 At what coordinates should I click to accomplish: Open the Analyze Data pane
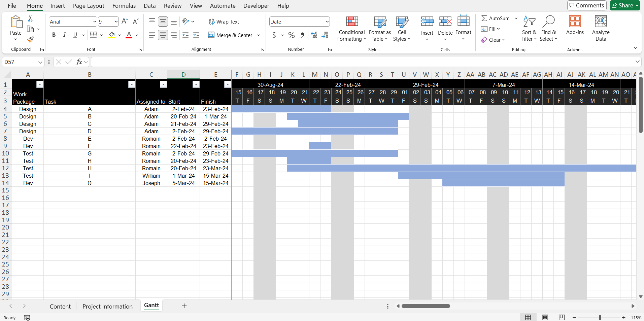(x=601, y=29)
